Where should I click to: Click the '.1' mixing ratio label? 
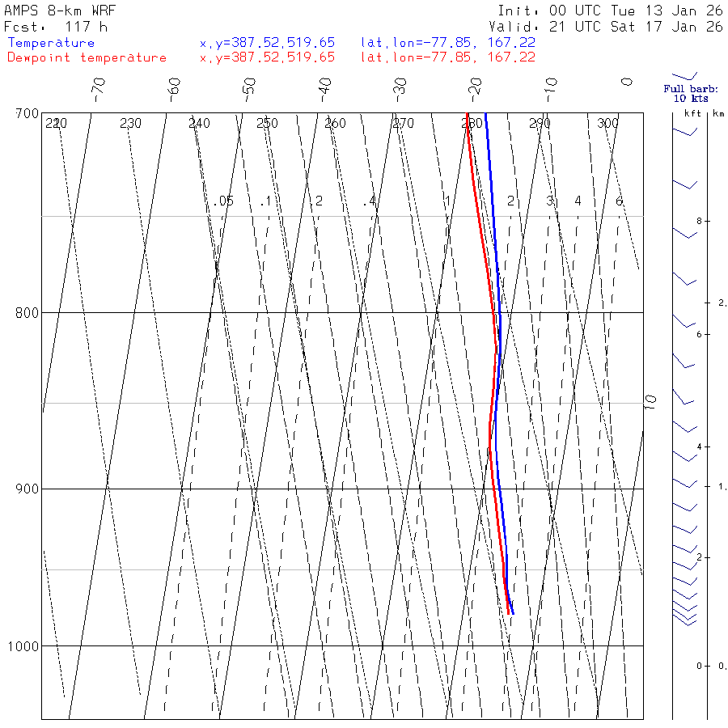[265, 201]
